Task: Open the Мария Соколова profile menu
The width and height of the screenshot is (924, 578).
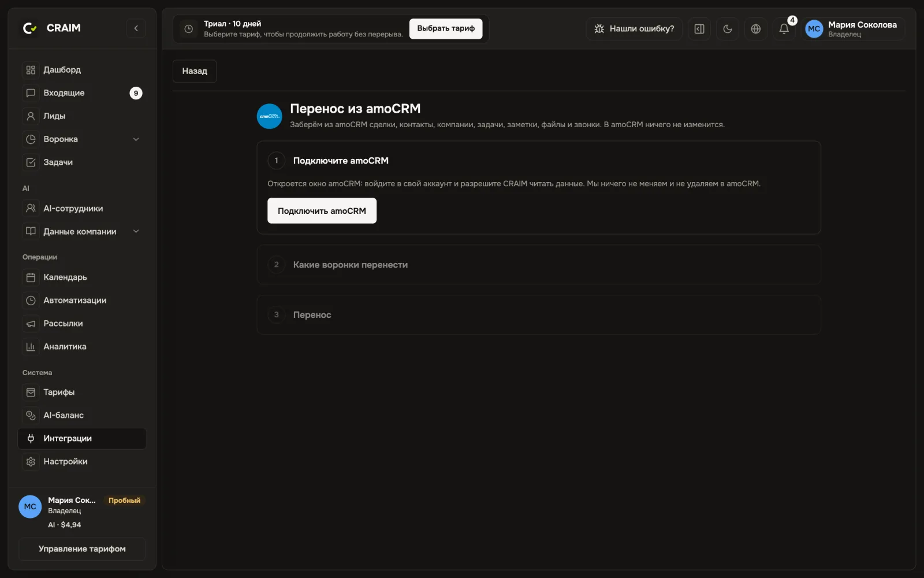Action: (x=854, y=29)
